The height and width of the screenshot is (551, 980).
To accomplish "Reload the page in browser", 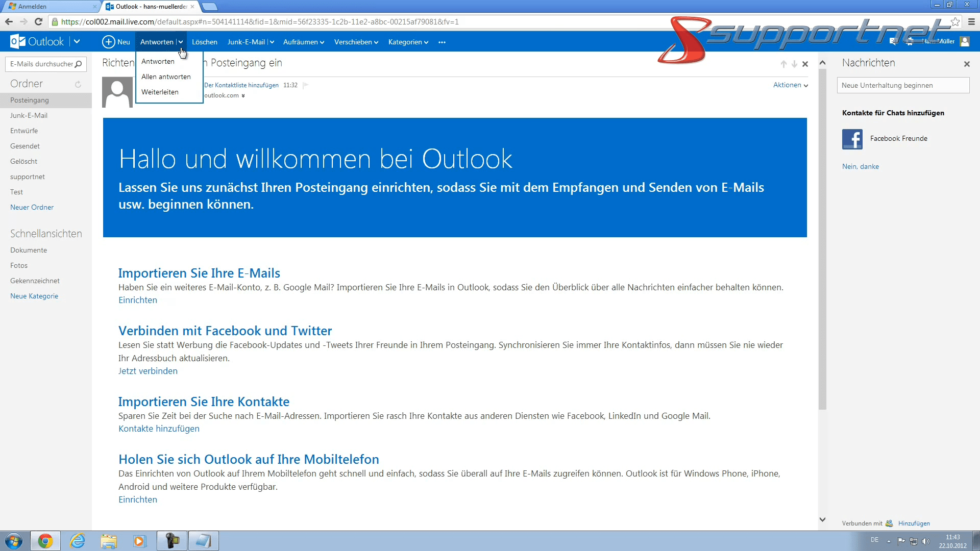I will [38, 21].
